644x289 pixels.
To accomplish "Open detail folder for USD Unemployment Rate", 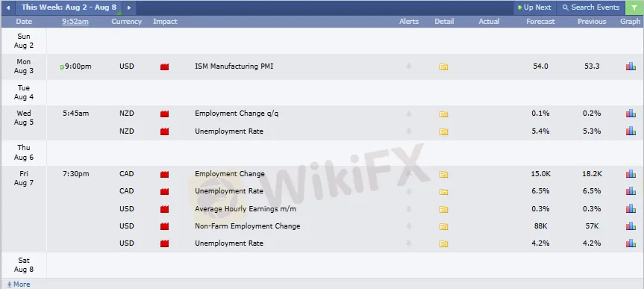I will click(443, 243).
